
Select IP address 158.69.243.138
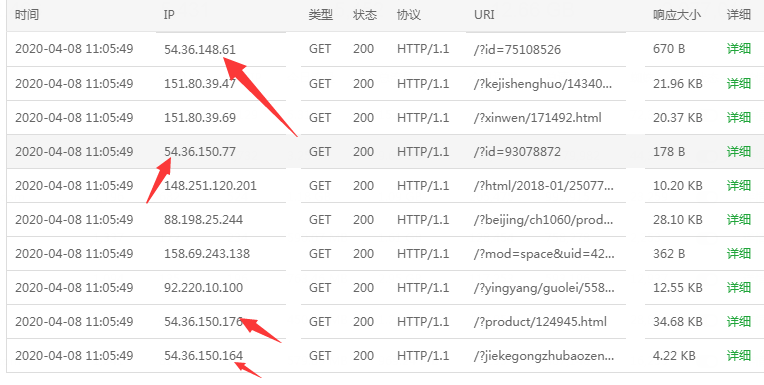[207, 253]
